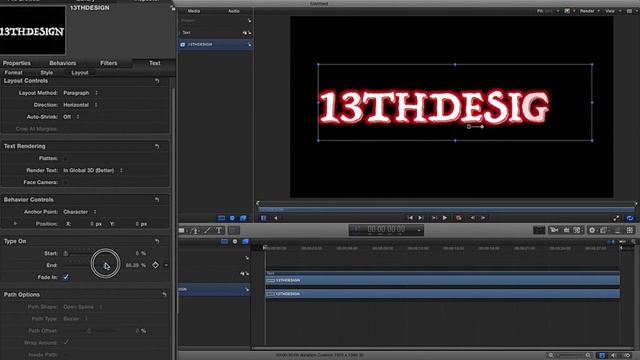Expand the Position disclosure triangle
Image resolution: width=640 pixels, height=360 pixels.
point(15,224)
